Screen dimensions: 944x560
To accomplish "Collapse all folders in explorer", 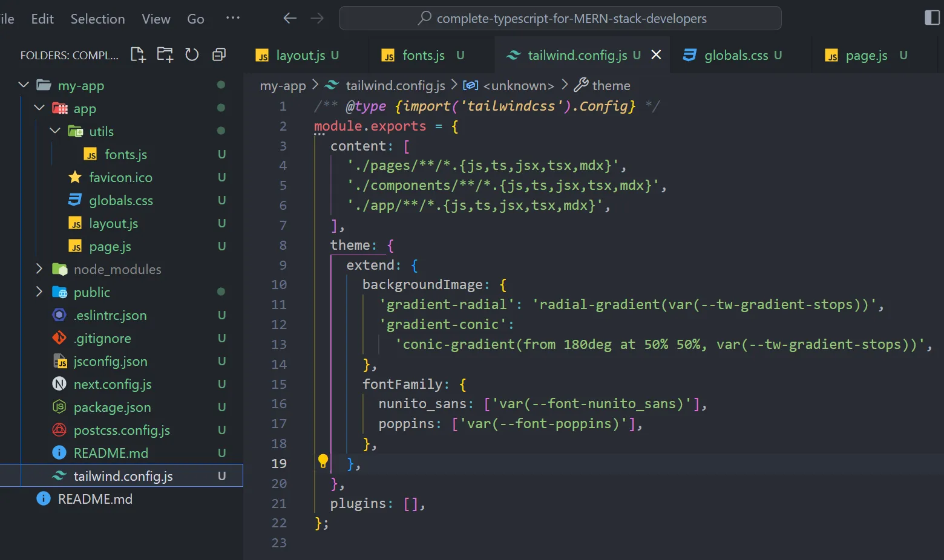I will tap(219, 55).
